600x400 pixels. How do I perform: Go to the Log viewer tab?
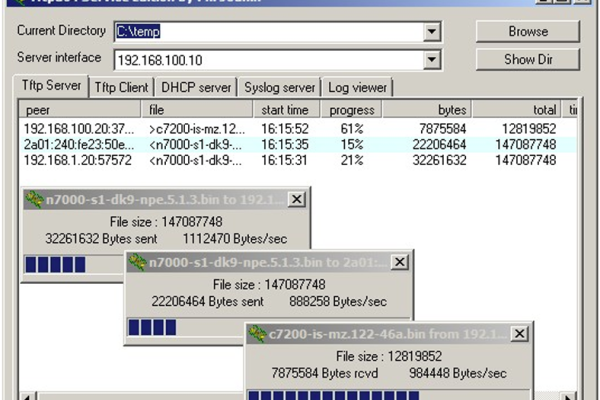357,87
